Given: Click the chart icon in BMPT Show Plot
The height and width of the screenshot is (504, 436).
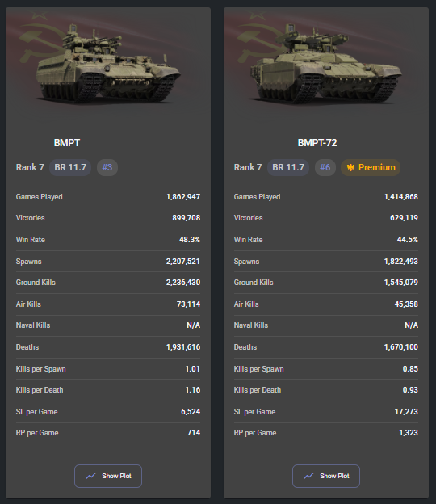Looking at the screenshot, I should click(x=90, y=476).
